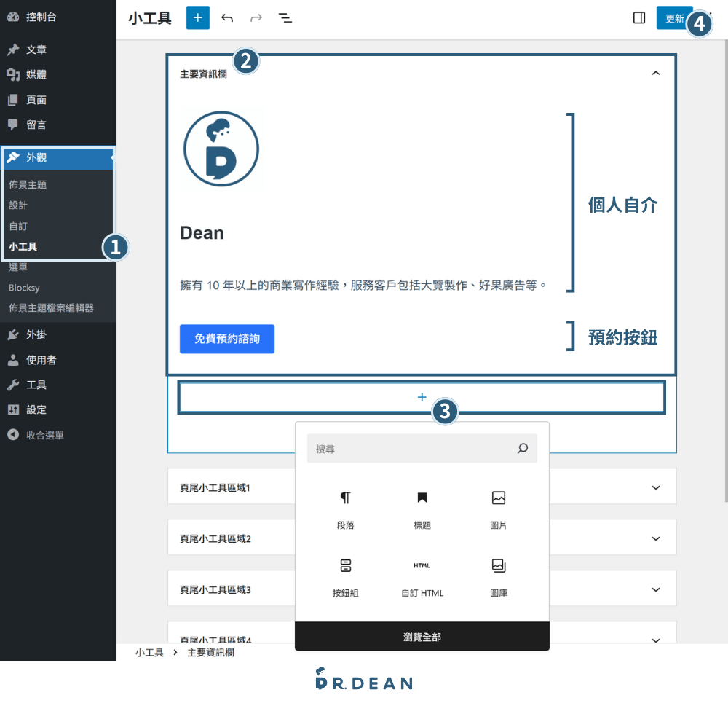Toggle the settings sidebar panel icon

(x=639, y=18)
